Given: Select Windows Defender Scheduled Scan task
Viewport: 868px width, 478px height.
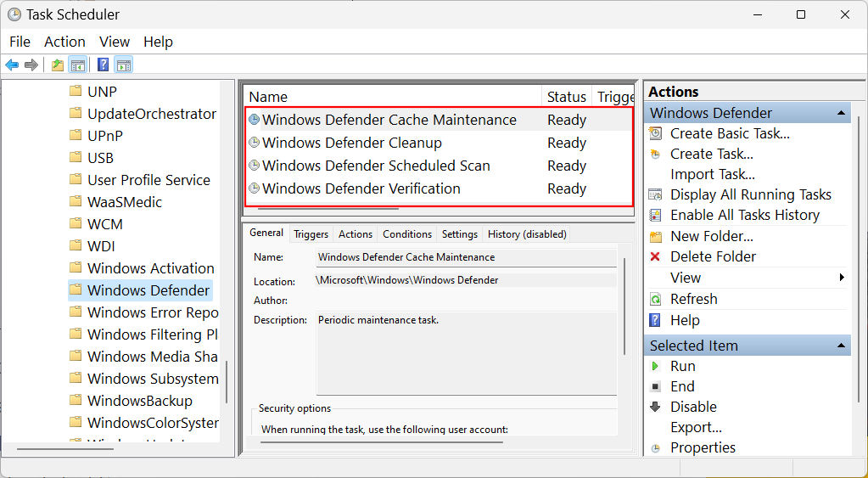Looking at the screenshot, I should pyautogui.click(x=376, y=166).
